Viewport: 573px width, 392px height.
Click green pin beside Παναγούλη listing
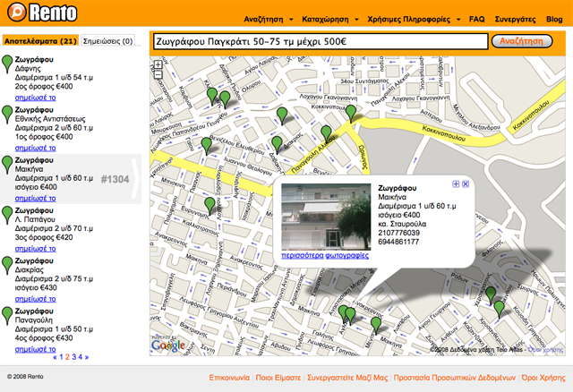(x=7, y=316)
